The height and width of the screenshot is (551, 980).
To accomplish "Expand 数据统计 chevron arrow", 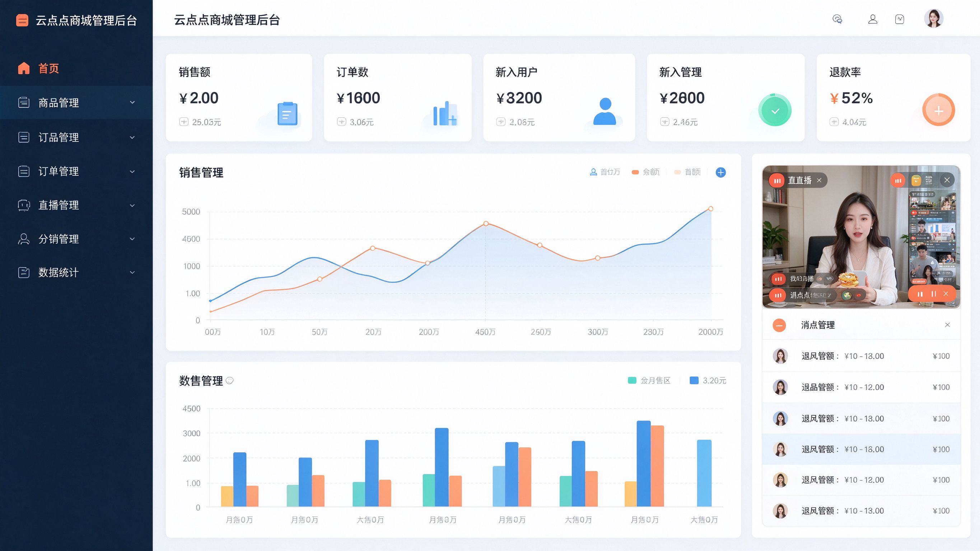I will (132, 272).
